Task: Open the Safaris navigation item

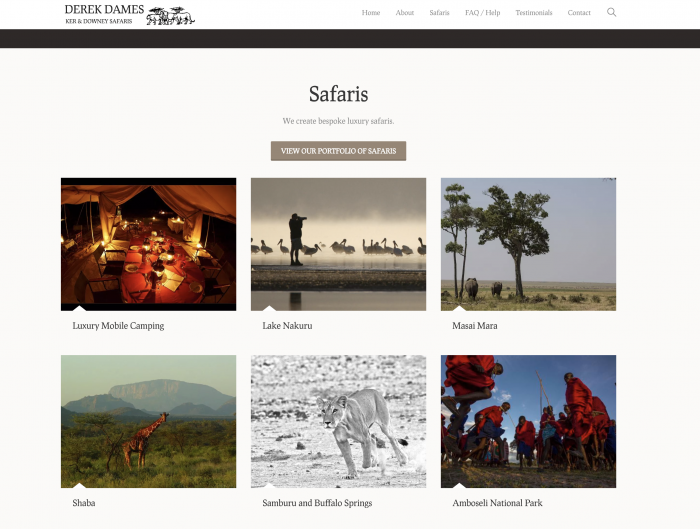Action: click(439, 12)
